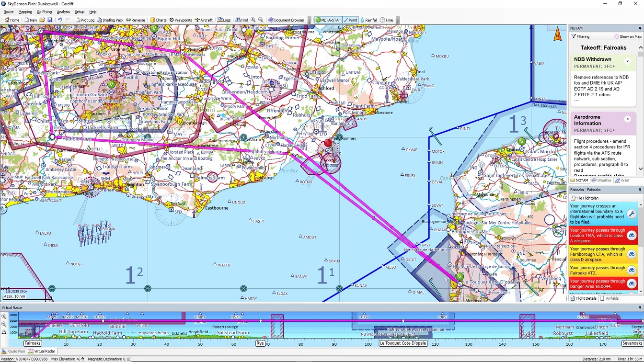
Task: Open Logs from the toolbar
Action: 224,20
